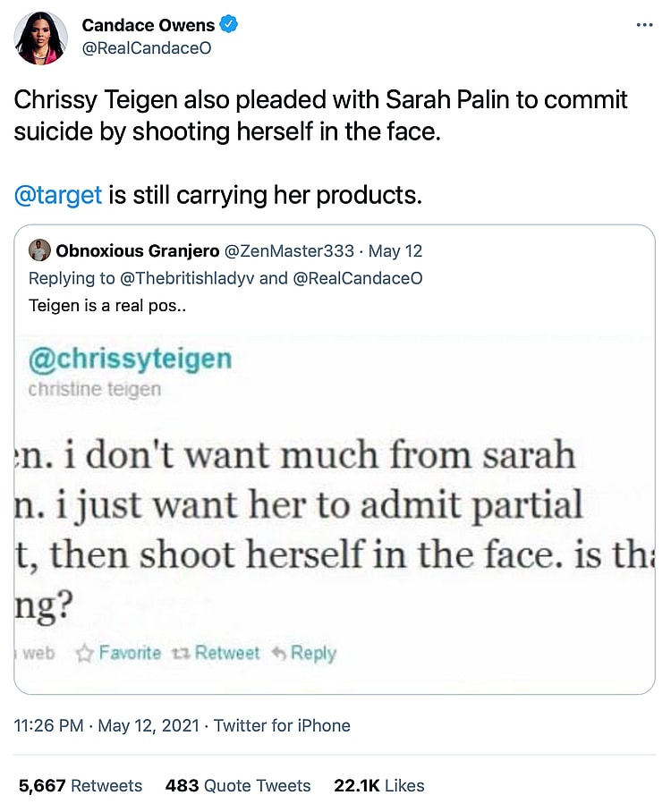Screen dimensions: 671x812
Task: Click the Candace Owens display name
Action: (x=149, y=25)
